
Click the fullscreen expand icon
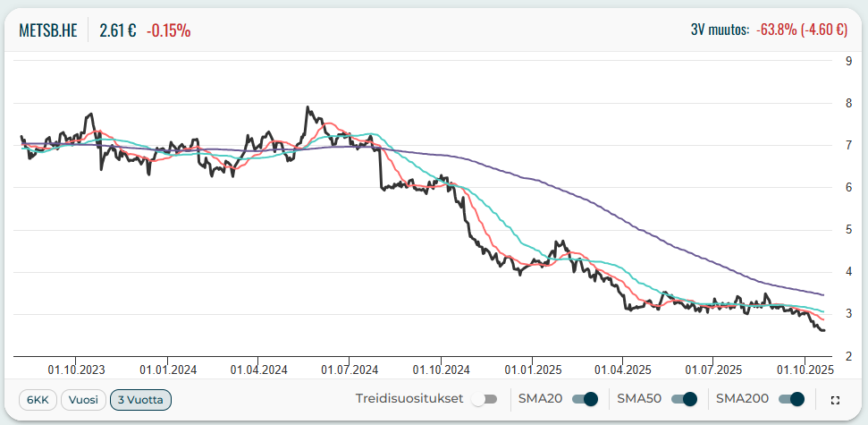835,400
